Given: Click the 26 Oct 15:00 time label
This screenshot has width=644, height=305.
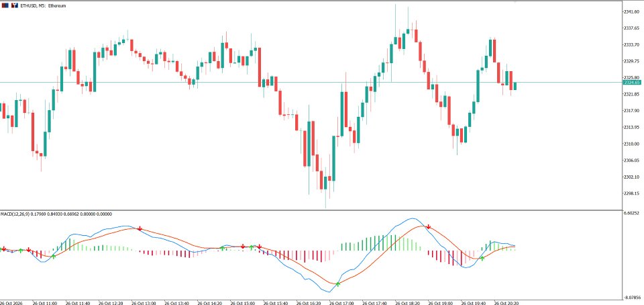Looking at the screenshot, I should coord(242,303).
